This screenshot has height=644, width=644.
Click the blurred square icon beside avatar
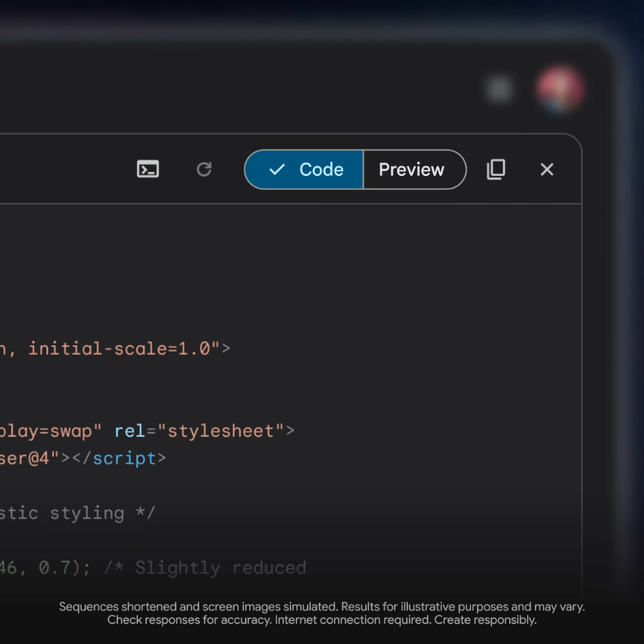[x=499, y=88]
